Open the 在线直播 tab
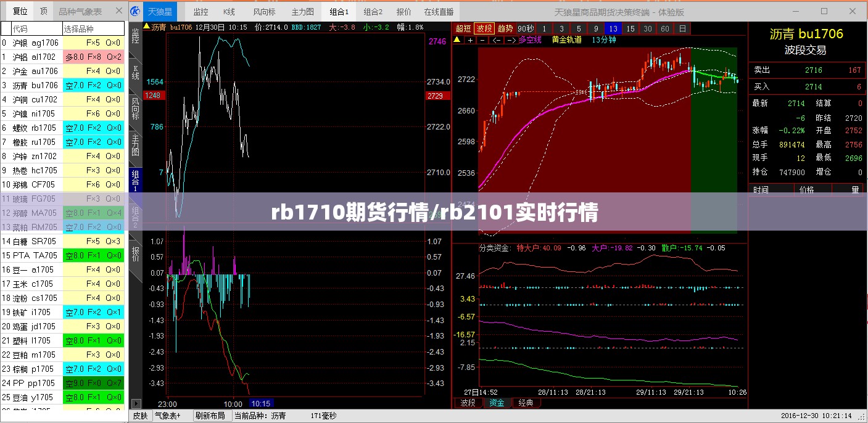Screen dimensions: 868x423 coord(439,12)
